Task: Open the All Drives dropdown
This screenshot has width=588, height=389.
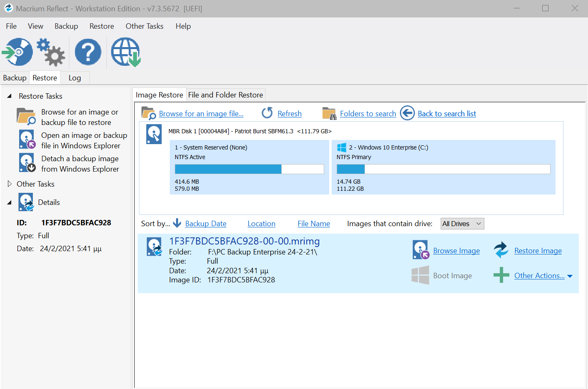Action: [x=462, y=224]
